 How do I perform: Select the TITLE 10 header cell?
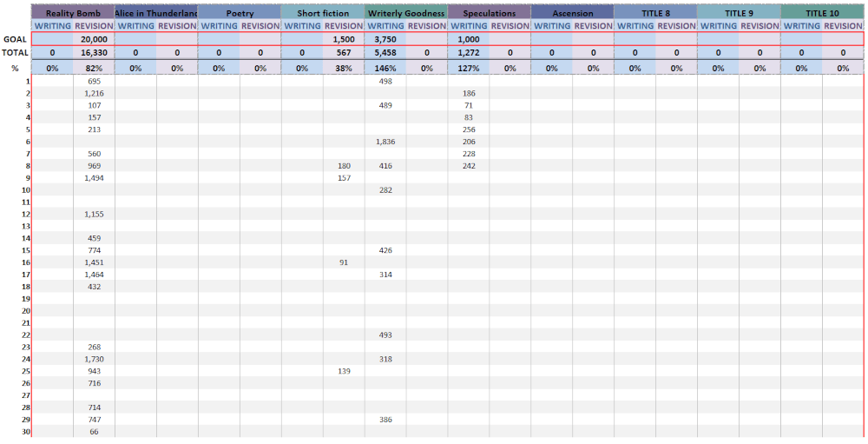[x=822, y=13]
